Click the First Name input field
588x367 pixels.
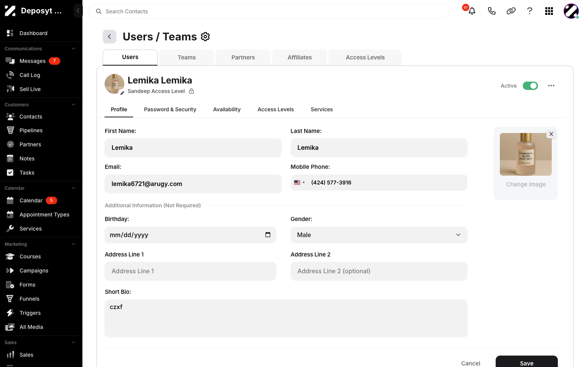(x=193, y=147)
